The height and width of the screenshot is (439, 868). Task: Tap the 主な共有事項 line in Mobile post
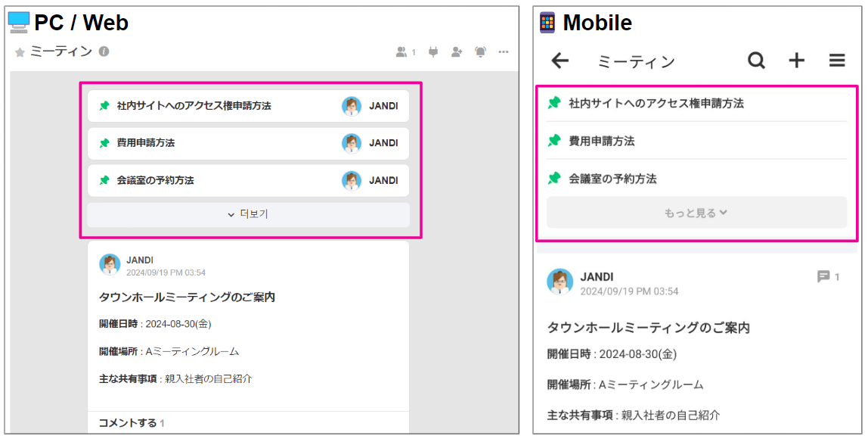coord(634,415)
